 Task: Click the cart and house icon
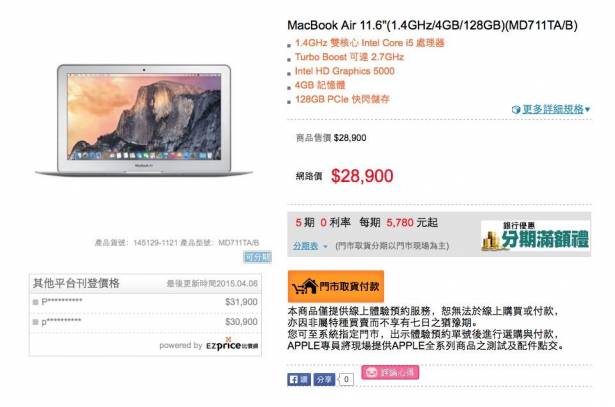tap(304, 287)
